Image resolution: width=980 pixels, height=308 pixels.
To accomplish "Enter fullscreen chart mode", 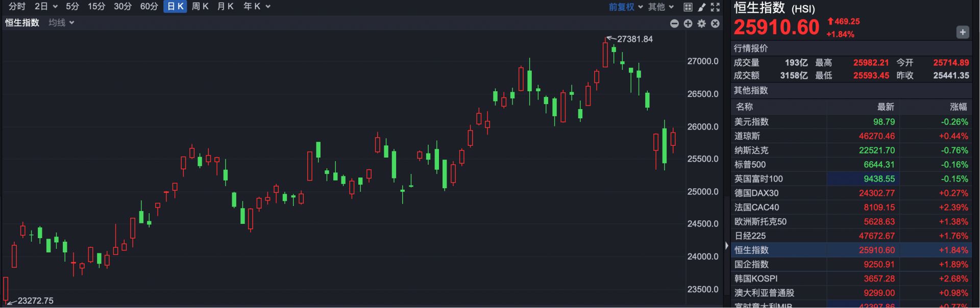I will point(715,7).
